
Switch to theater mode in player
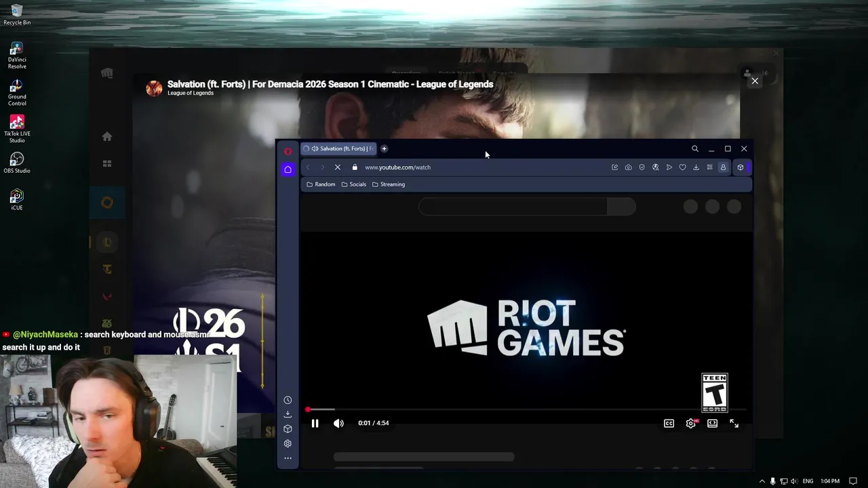pos(712,423)
